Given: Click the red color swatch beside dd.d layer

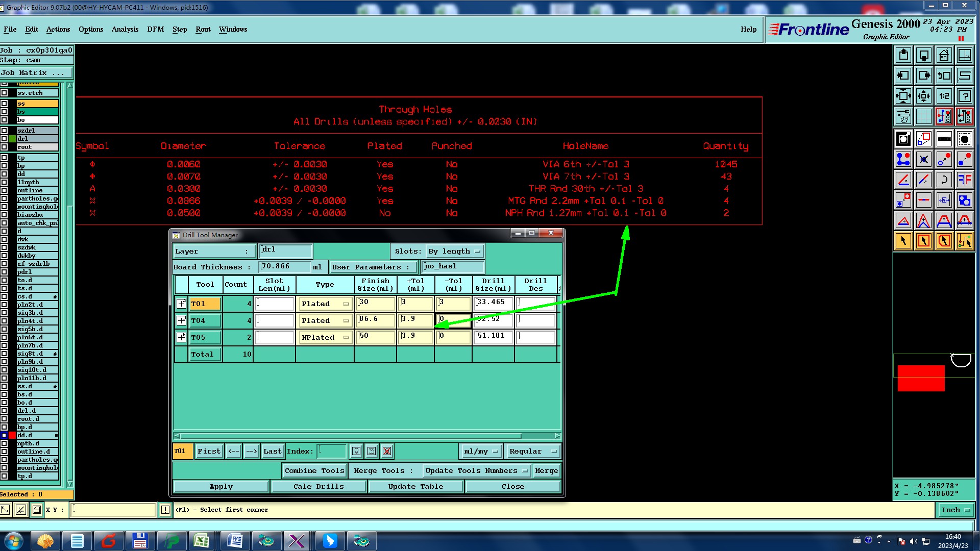Looking at the screenshot, I should 12,435.
